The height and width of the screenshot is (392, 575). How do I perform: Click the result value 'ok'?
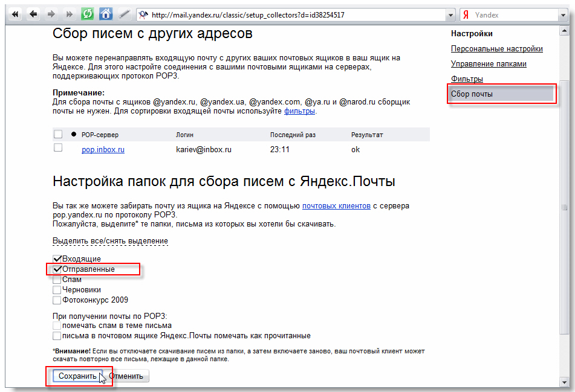[356, 149]
